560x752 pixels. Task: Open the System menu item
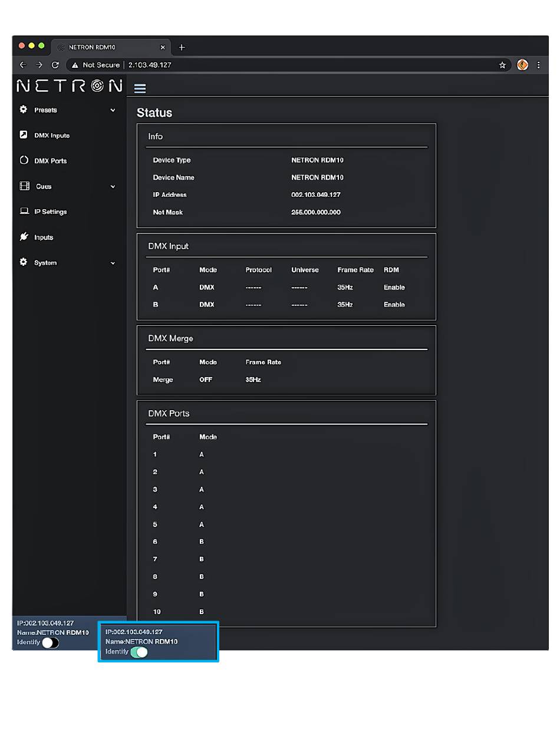pyautogui.click(x=45, y=263)
